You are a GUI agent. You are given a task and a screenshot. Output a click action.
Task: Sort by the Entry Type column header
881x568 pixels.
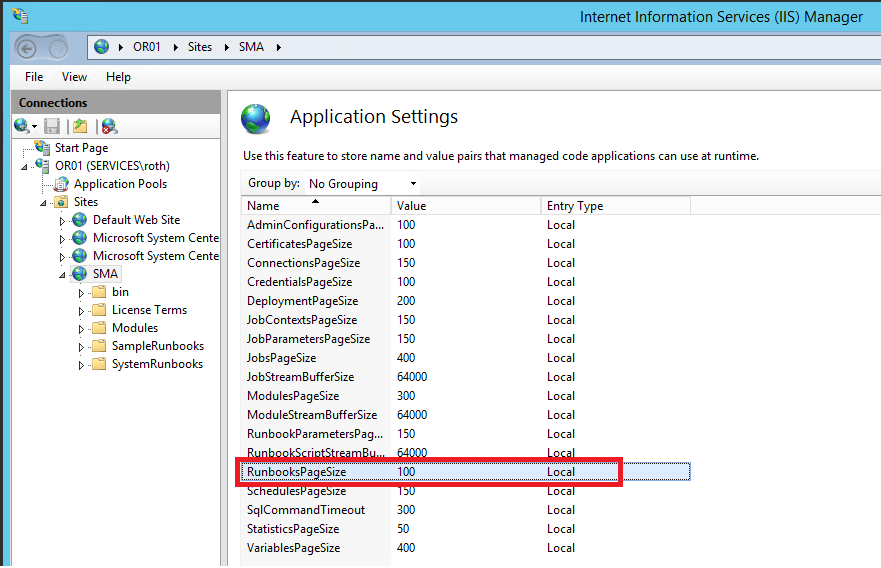pyautogui.click(x=616, y=206)
